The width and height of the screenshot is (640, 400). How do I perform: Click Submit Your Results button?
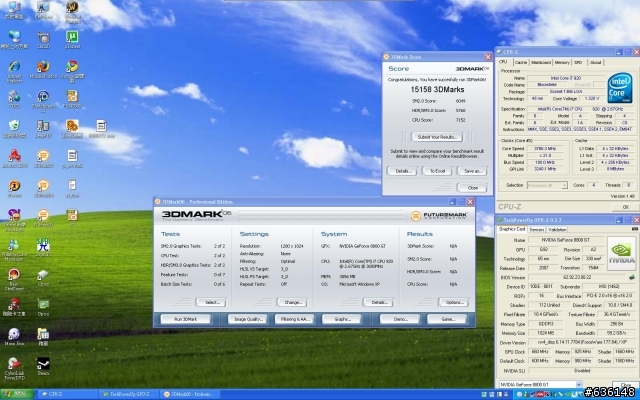pos(437,137)
